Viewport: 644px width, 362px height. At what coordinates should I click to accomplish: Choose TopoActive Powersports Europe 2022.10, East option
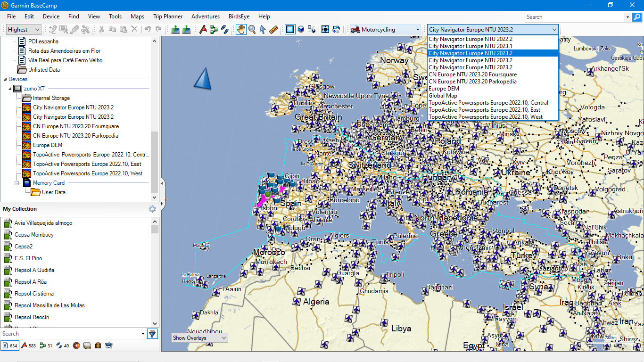pyautogui.click(x=493, y=110)
